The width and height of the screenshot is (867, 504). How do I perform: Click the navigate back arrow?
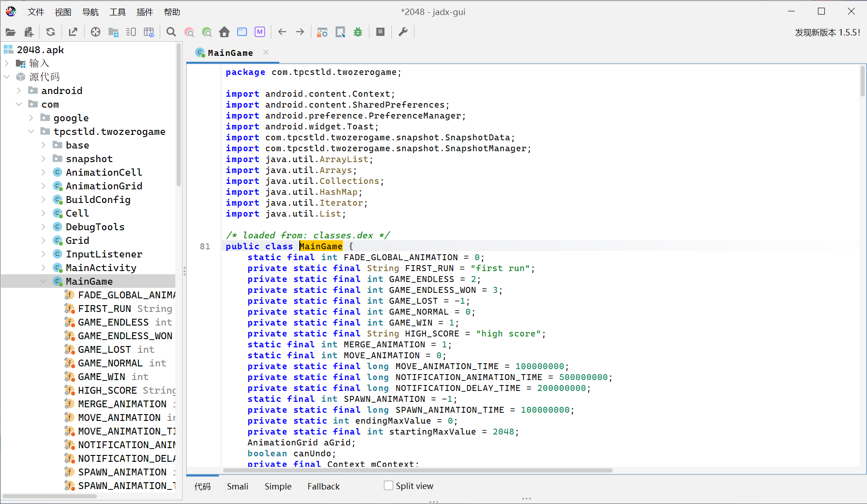click(282, 32)
